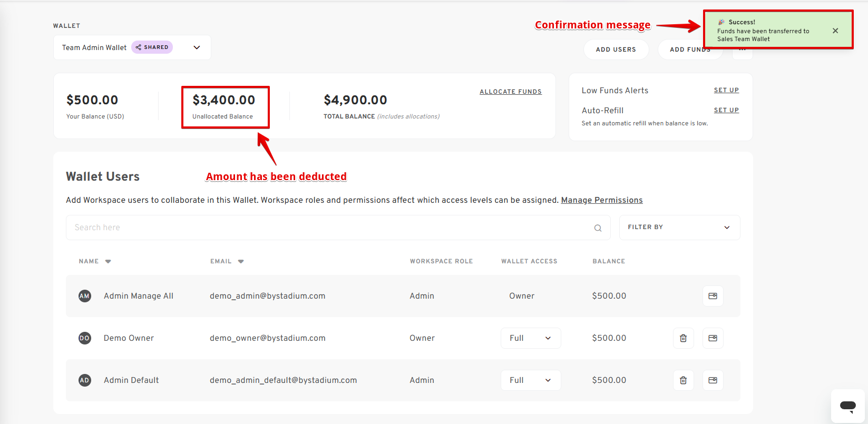Delete Admin Default using trash icon
This screenshot has height=424, width=868.
683,380
